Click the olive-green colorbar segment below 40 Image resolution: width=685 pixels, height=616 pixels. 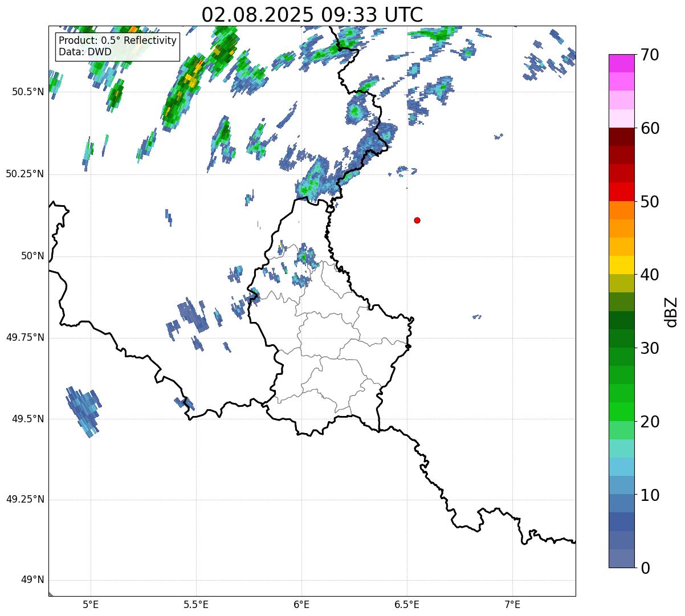[621, 284]
